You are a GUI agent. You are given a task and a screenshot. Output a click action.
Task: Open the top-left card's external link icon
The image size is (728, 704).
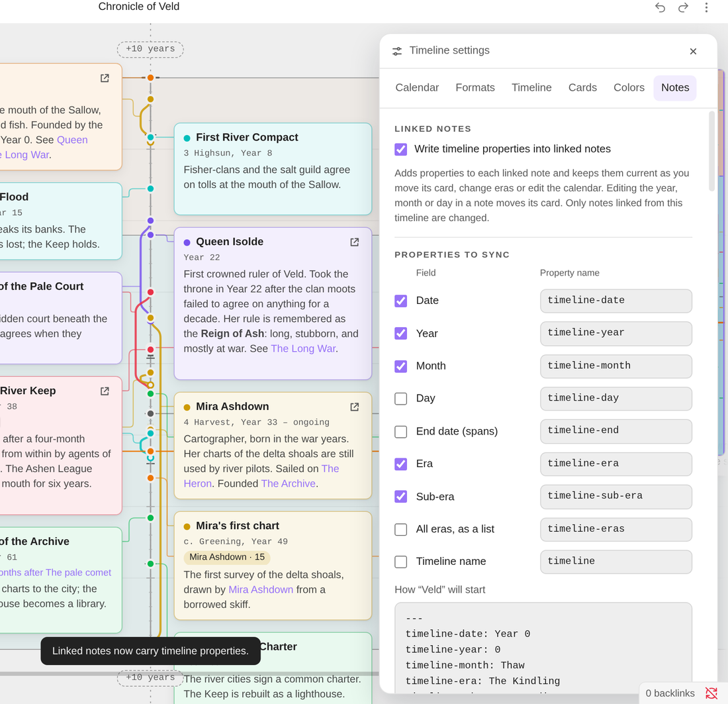105,78
